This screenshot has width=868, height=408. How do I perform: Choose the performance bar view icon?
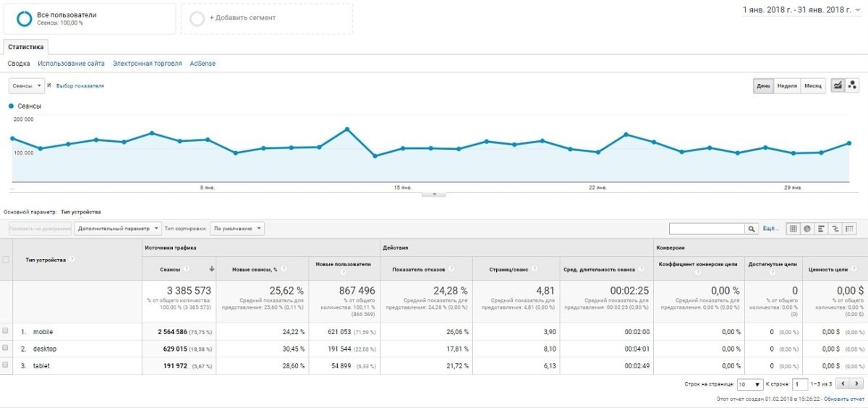pyautogui.click(x=822, y=229)
